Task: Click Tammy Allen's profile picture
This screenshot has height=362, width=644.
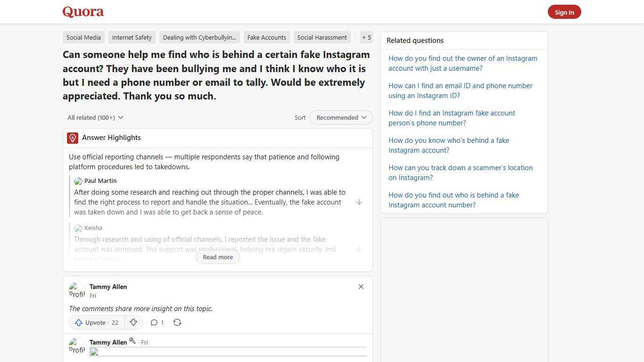Action: (x=77, y=290)
